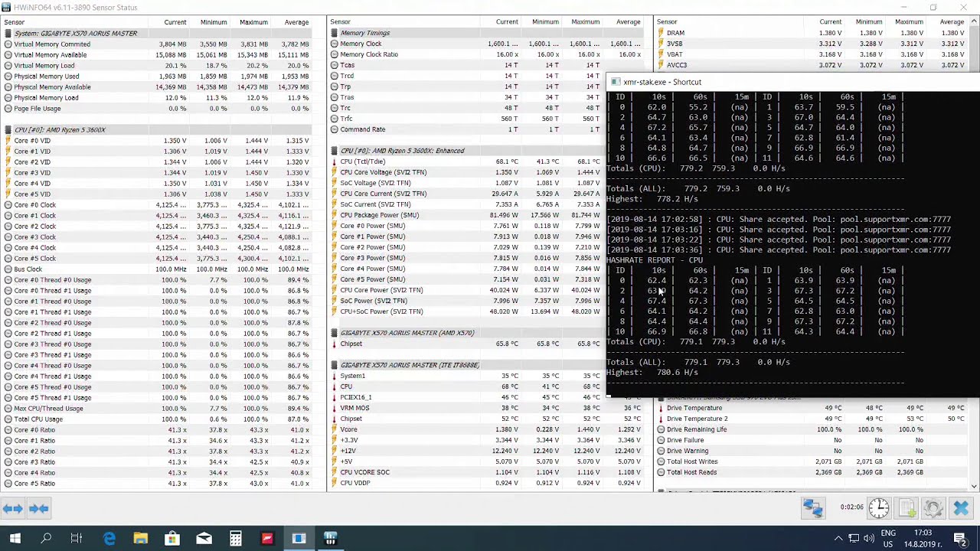Open Microsoft Store taskbar icon
This screenshot has width=980, height=551.
point(171,539)
